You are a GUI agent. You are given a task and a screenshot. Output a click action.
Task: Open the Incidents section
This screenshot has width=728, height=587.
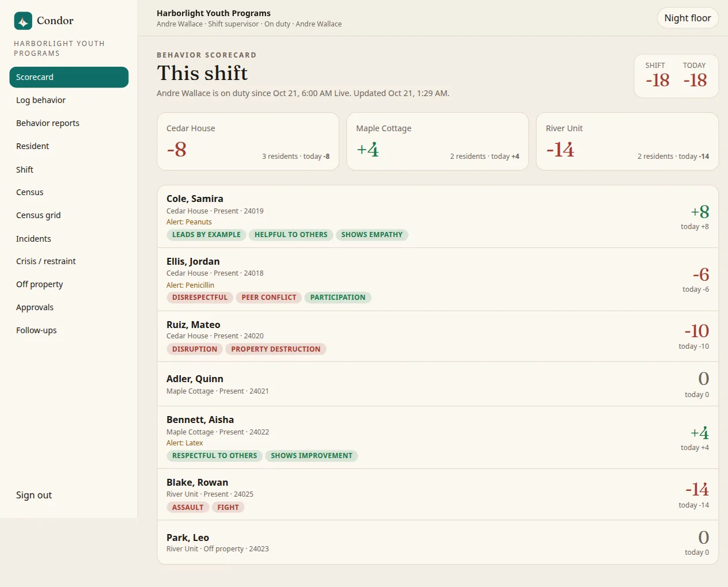coord(69,239)
